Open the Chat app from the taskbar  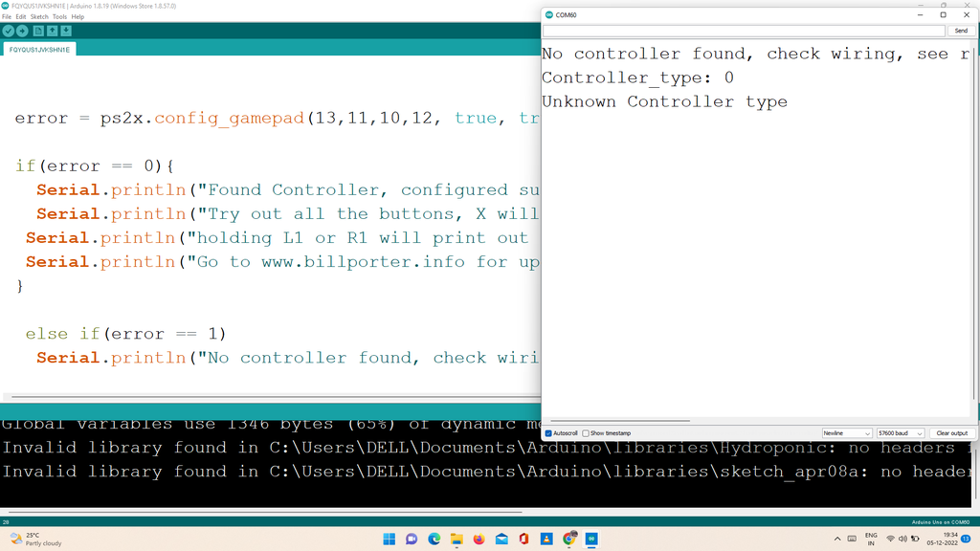coord(412,540)
